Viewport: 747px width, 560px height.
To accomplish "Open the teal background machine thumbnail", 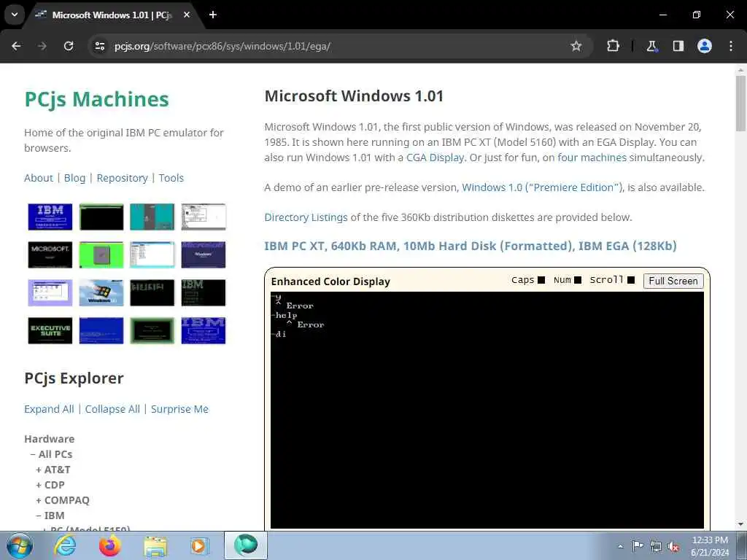I will 152,217.
